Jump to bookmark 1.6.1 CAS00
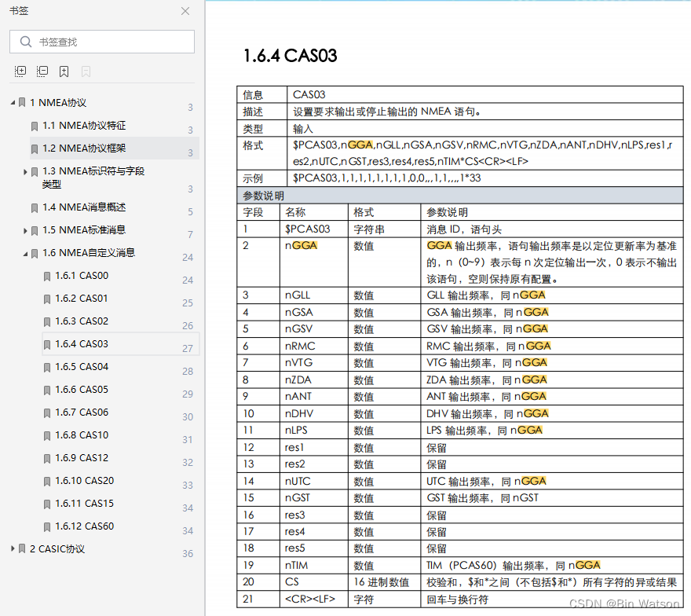691x616 pixels. pos(82,276)
